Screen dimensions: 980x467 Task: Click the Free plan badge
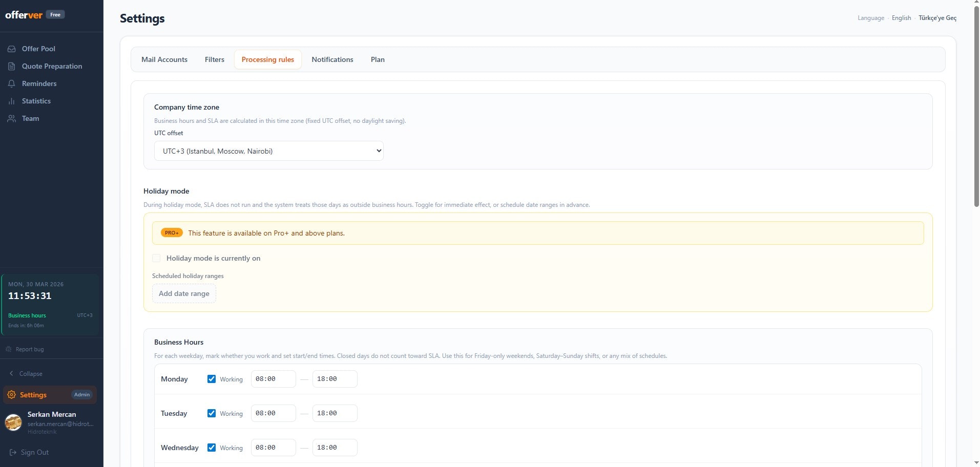click(x=55, y=15)
